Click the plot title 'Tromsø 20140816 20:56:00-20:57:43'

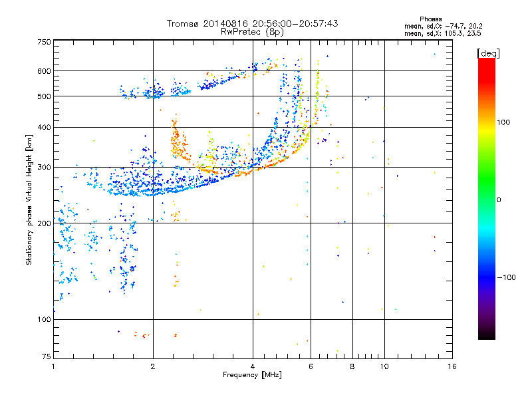coord(252,23)
